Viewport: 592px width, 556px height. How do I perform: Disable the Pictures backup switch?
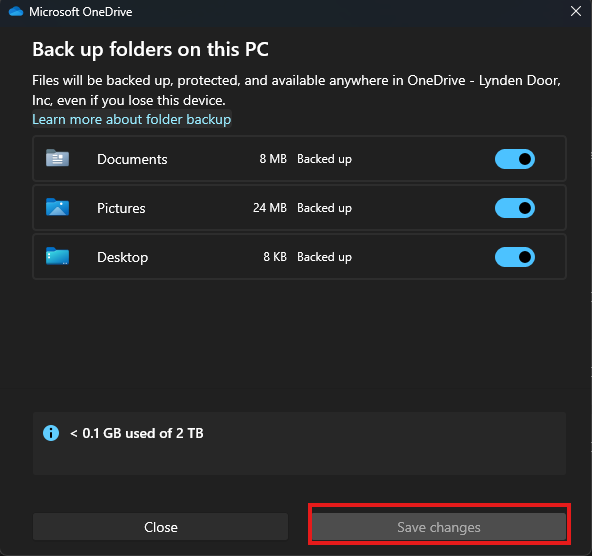pos(515,208)
